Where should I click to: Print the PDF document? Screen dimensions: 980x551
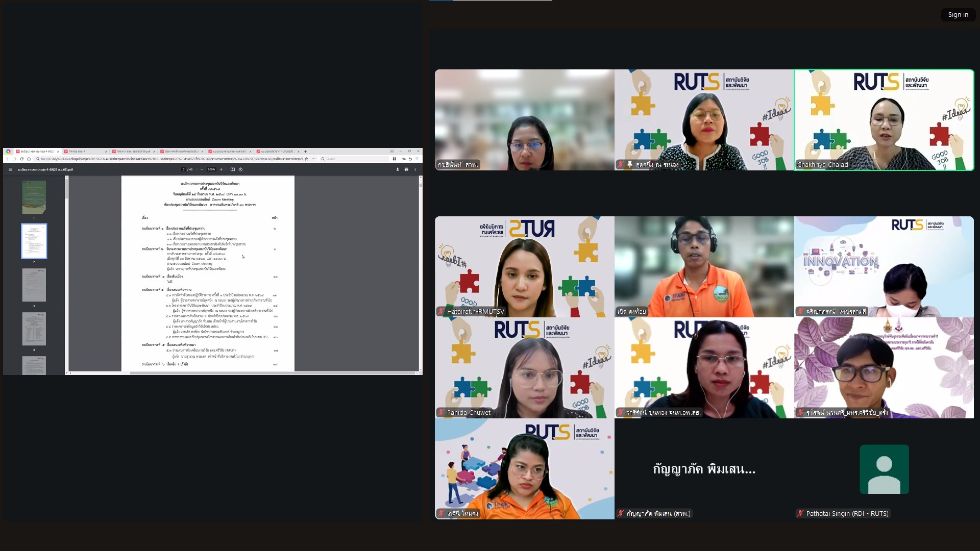(x=406, y=169)
